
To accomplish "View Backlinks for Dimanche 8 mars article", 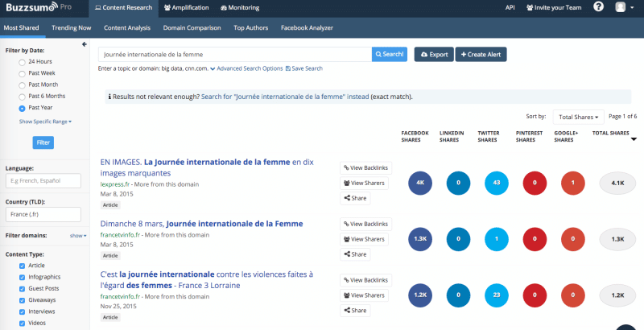I will tap(366, 224).
